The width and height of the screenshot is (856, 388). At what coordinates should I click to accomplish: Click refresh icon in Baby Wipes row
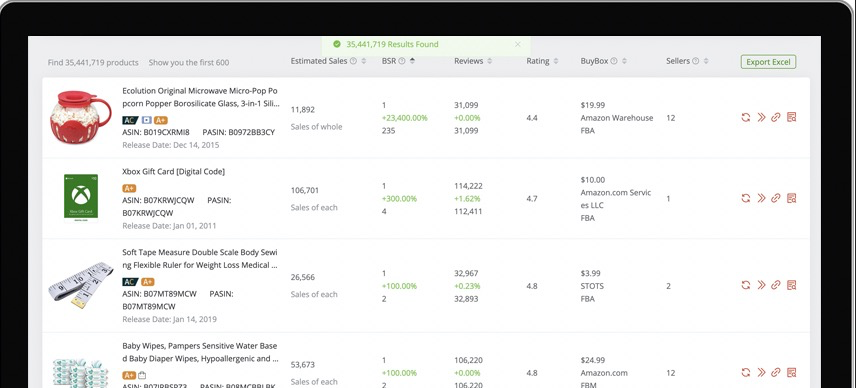tap(746, 373)
